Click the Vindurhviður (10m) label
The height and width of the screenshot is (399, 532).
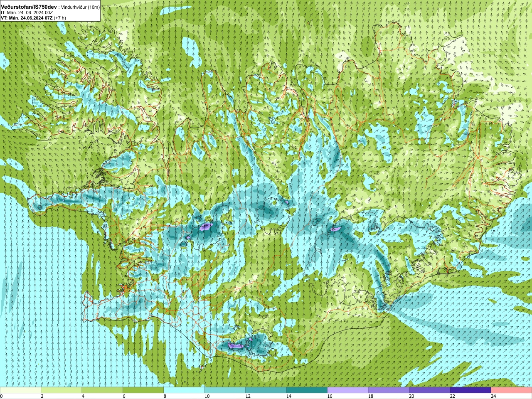coord(80,7)
